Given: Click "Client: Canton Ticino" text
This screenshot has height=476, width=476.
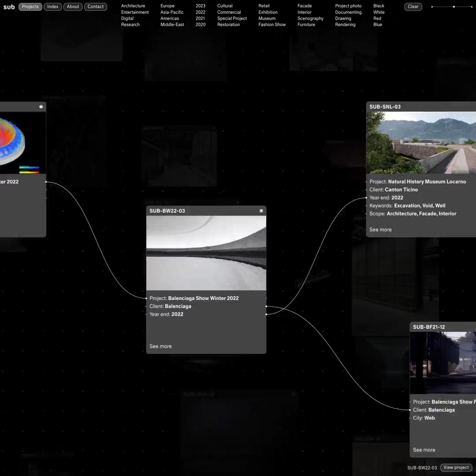Looking at the screenshot, I should (x=394, y=190).
